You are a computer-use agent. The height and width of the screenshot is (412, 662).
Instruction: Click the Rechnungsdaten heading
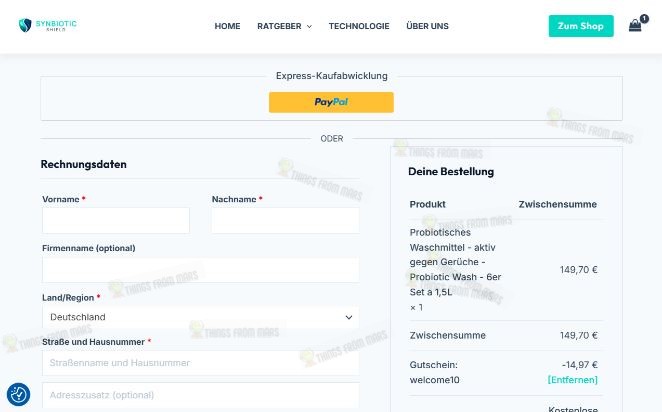(84, 164)
